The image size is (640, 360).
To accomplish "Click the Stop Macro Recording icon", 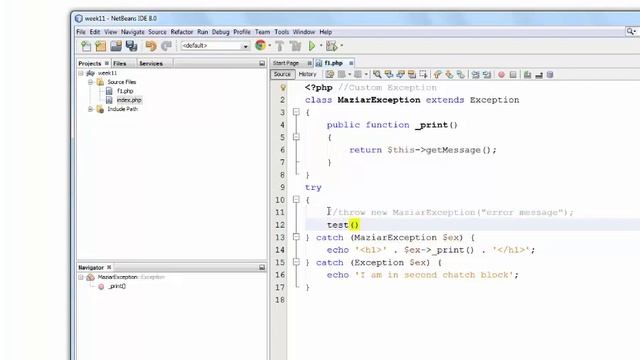I will coord(513,74).
